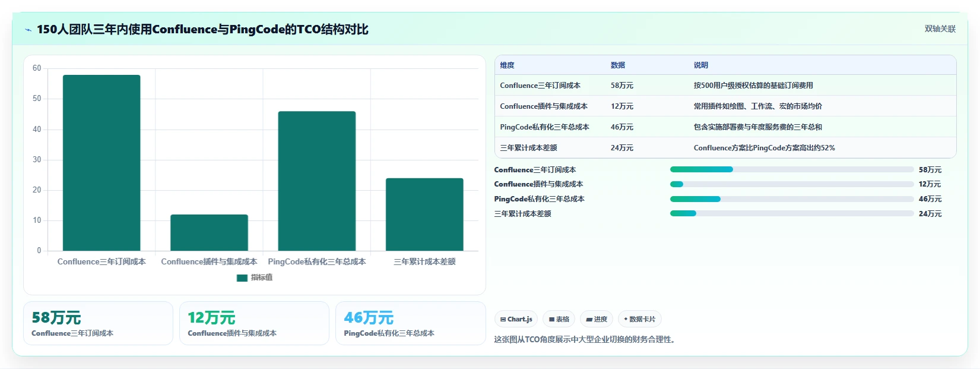Click description Confluence方案比PingCode方案高出约52%
Screen dimensions: 980x369
click(765, 148)
